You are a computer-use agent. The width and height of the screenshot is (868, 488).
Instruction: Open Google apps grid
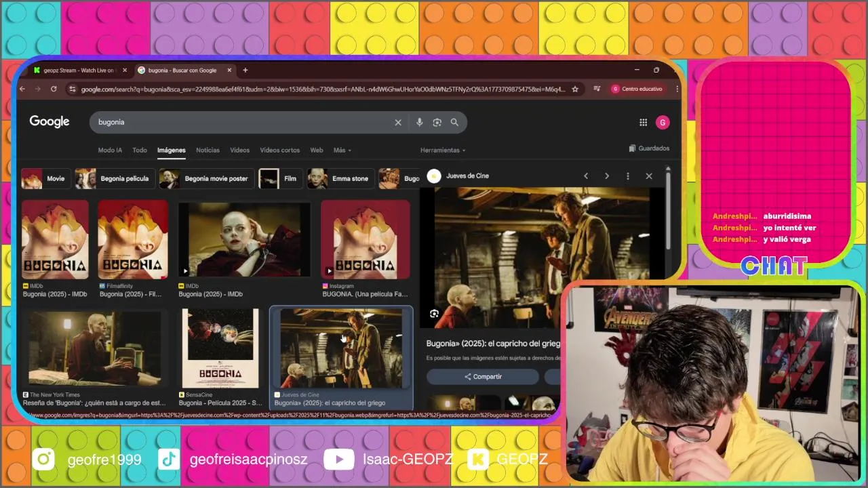click(x=643, y=123)
